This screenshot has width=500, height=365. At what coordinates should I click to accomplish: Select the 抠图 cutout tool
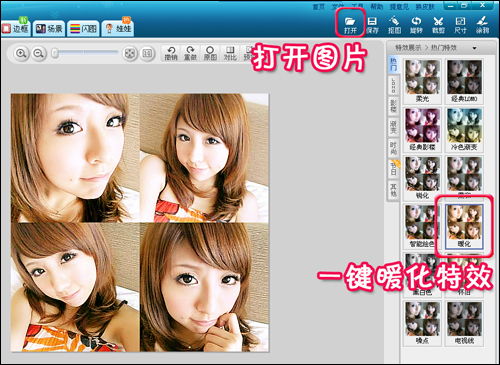pyautogui.click(x=394, y=25)
